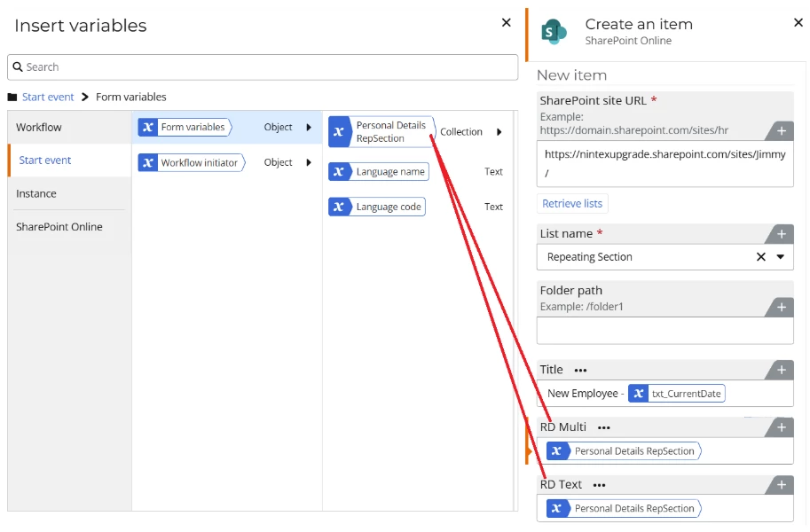The width and height of the screenshot is (810, 532).
Task: Click the Repeating Section list value
Action: pos(589,257)
